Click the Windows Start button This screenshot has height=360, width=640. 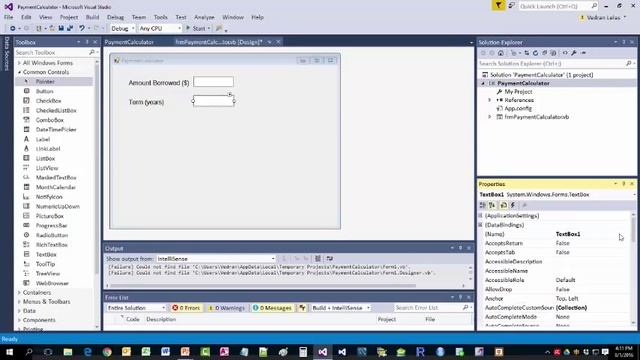(x=9, y=352)
